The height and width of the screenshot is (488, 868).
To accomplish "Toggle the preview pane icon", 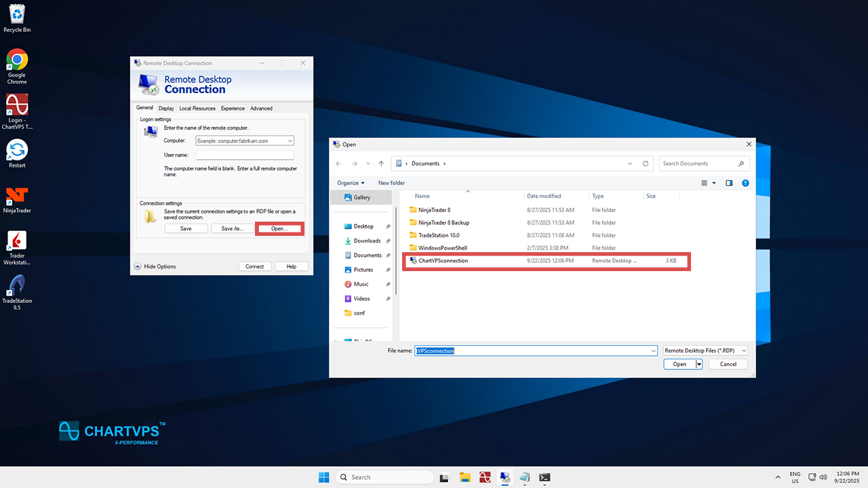I will pos(729,183).
